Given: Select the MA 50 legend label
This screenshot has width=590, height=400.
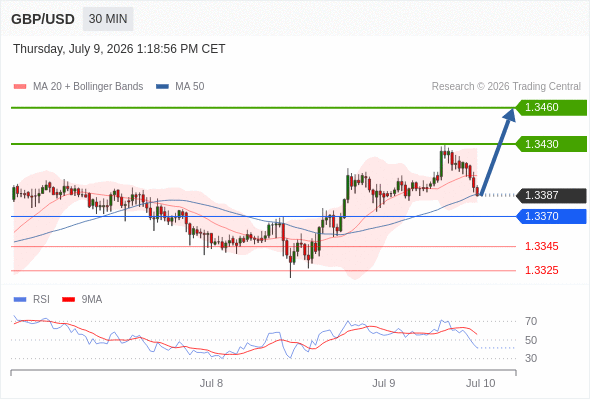Looking at the screenshot, I should click(x=190, y=87).
